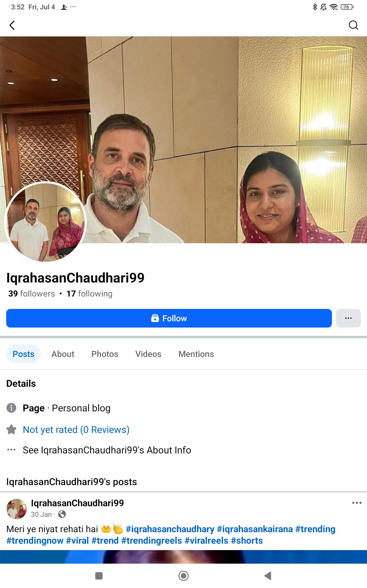This screenshot has width=367, height=588.
Task: Tap the Android recent apps square
Action: (99, 576)
